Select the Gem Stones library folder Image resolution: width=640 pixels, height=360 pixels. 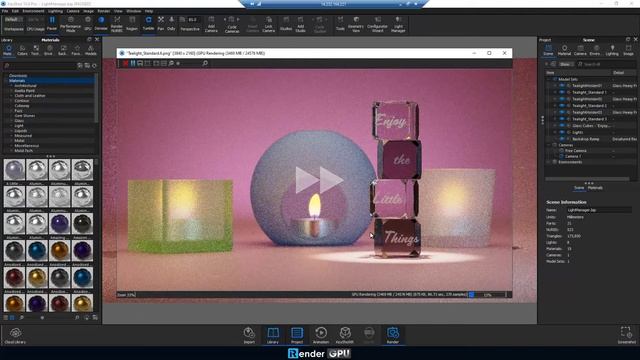[24, 116]
